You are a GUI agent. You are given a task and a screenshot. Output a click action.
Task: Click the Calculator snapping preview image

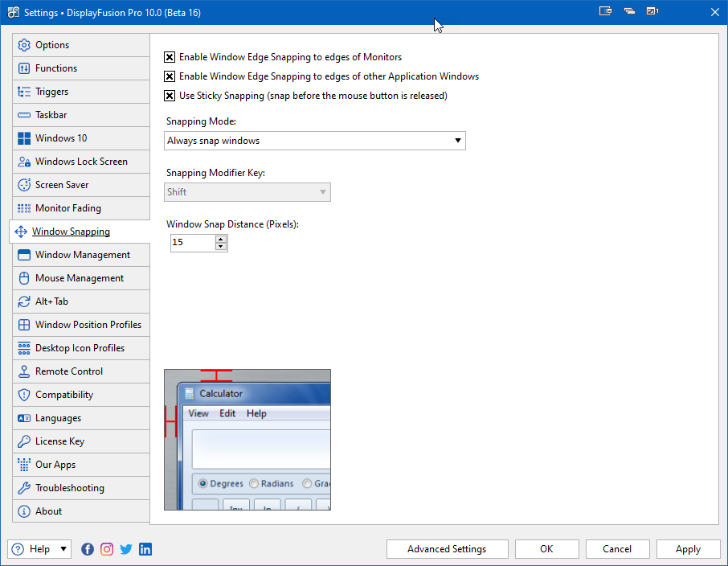[x=247, y=440]
